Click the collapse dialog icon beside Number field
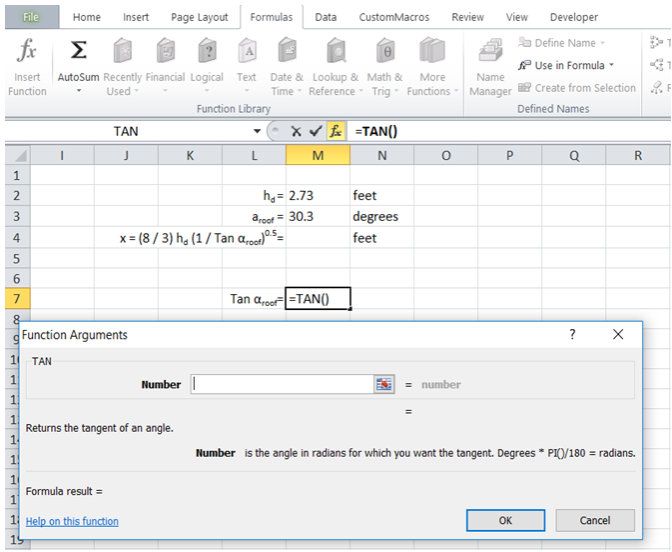This screenshot has width=672, height=552. (384, 384)
